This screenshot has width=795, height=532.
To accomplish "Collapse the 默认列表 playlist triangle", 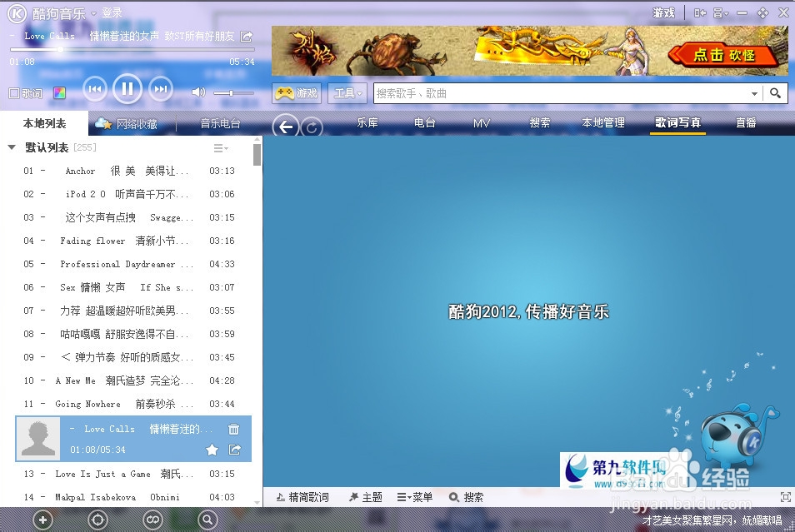I will click(12, 147).
